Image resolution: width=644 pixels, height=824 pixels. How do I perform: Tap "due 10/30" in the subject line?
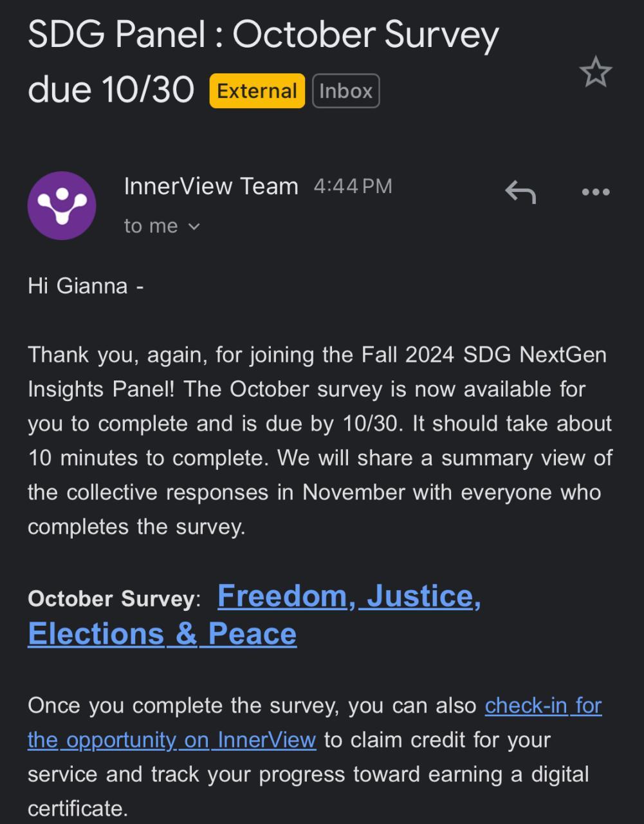(111, 89)
